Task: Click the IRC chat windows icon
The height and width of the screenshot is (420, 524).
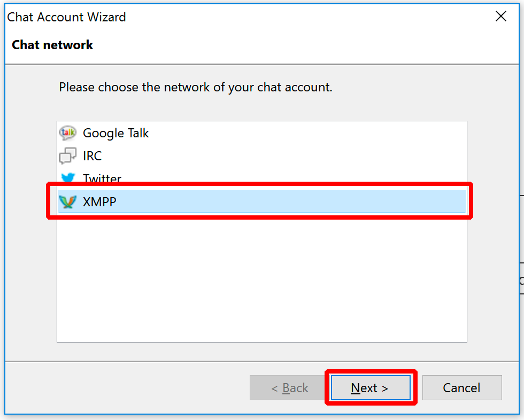Action: 68,156
